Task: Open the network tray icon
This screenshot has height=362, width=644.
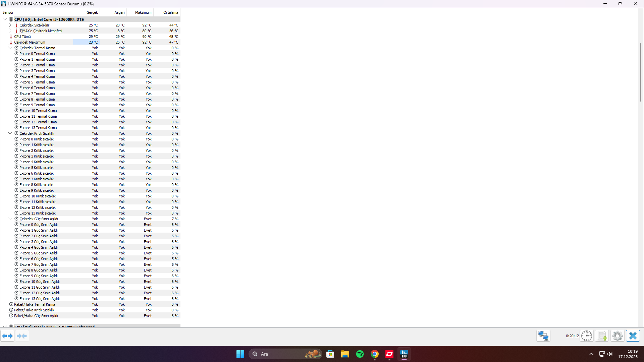Action: (x=602, y=354)
